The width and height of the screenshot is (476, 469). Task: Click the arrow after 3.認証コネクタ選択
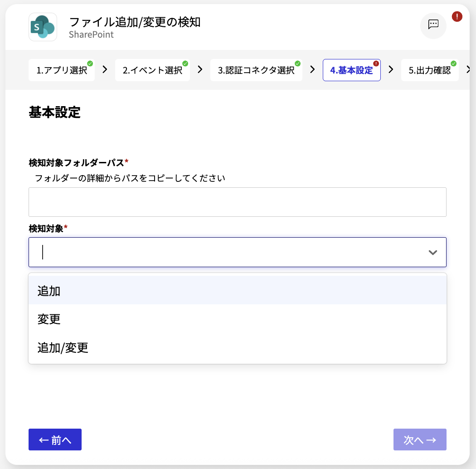point(312,69)
